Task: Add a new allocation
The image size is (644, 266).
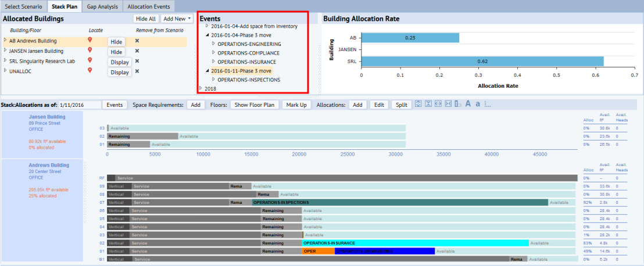Action: pyautogui.click(x=357, y=105)
